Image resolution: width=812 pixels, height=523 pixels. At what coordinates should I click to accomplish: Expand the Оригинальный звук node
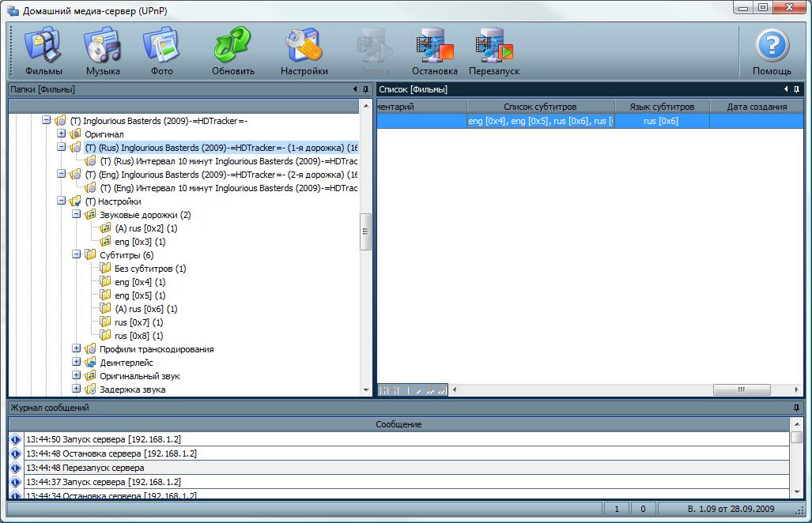tap(76, 375)
